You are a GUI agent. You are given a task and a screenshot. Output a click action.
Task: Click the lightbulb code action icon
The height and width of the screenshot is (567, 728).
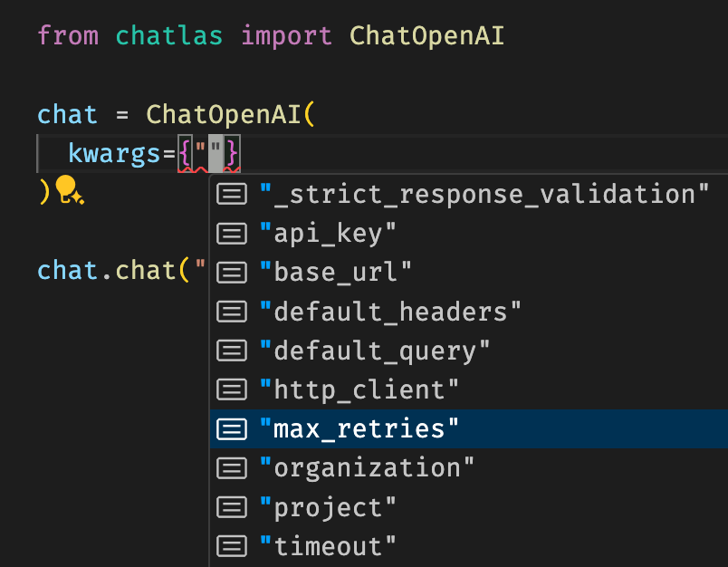pos(69,190)
